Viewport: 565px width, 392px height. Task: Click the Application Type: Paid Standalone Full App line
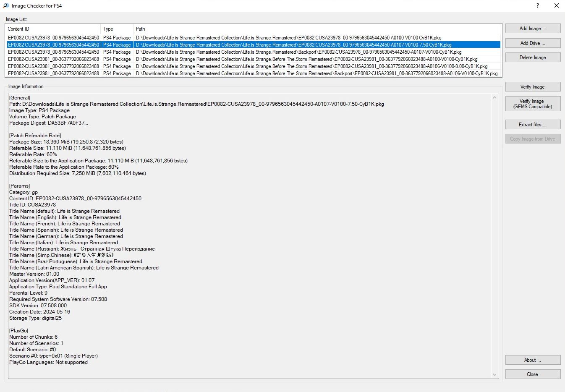(58, 287)
